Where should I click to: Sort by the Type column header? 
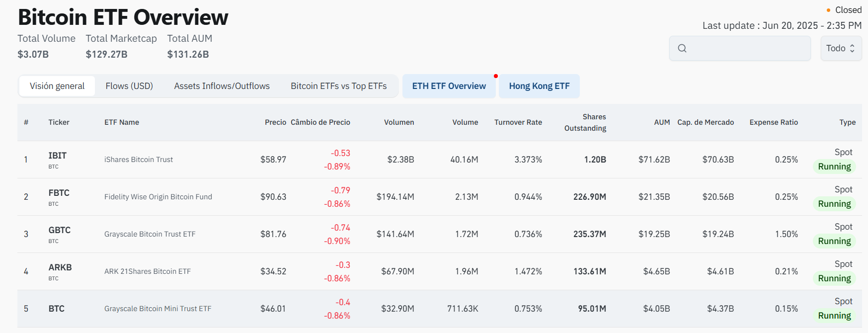(847, 122)
